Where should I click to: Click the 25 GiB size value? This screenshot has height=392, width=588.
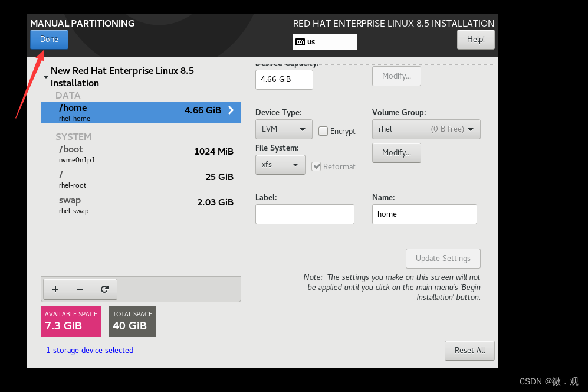pos(219,177)
